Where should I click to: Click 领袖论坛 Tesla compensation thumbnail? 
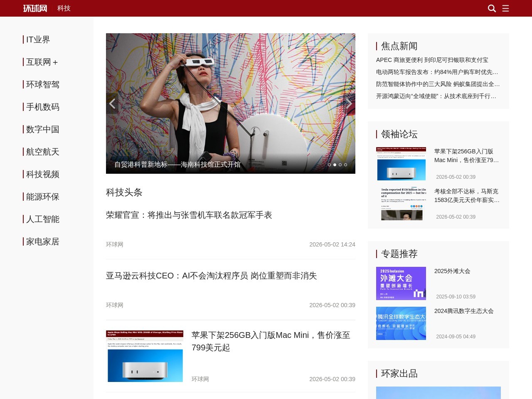[401, 204]
